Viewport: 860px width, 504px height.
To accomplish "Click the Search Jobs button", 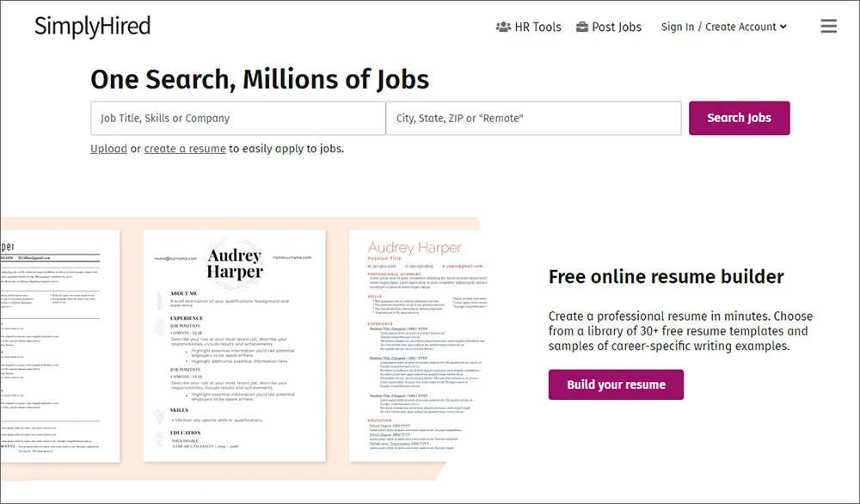I will [740, 118].
